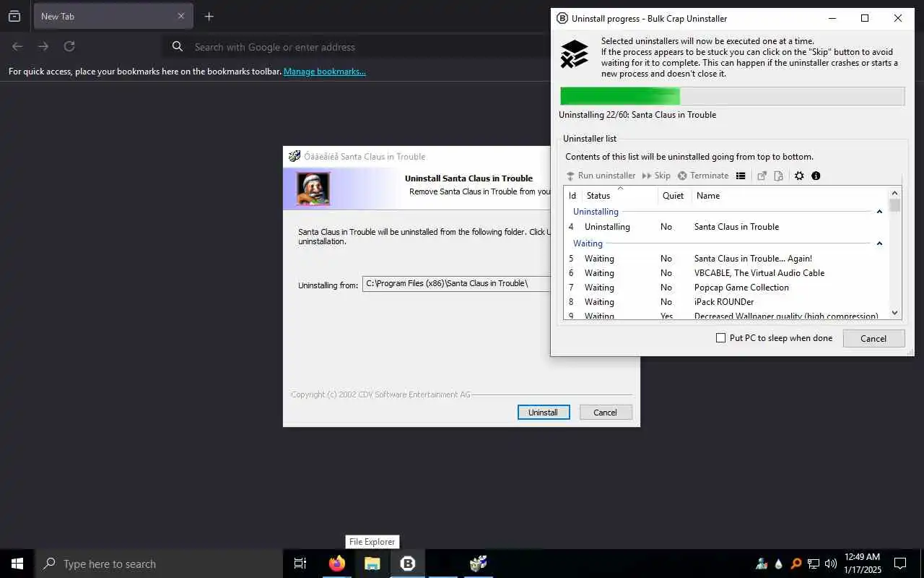
Task: Click the Uninstalling from path field
Action: pos(456,284)
